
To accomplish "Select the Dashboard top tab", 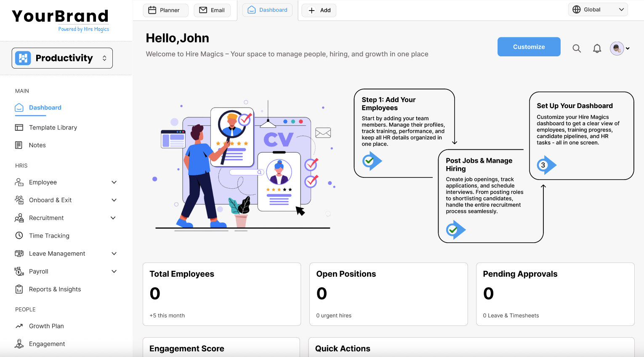I will point(267,10).
